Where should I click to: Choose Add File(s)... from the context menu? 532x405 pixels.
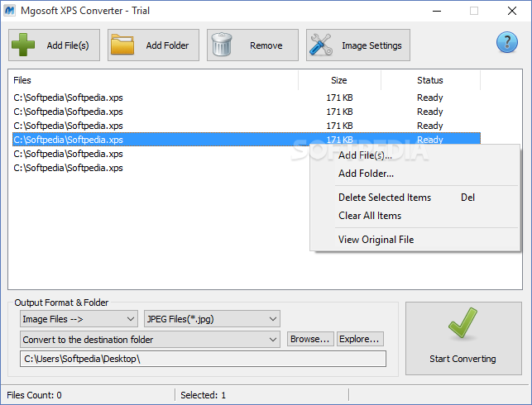pyautogui.click(x=365, y=155)
